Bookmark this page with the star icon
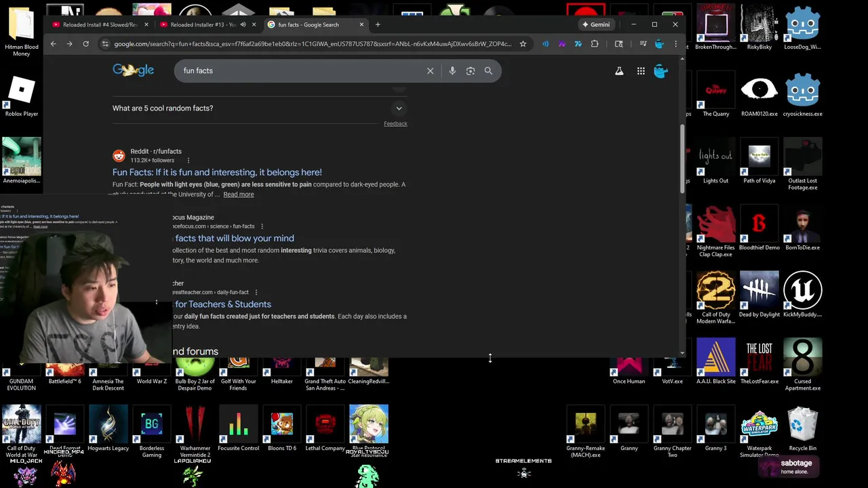This screenshot has width=868, height=488. point(523,44)
